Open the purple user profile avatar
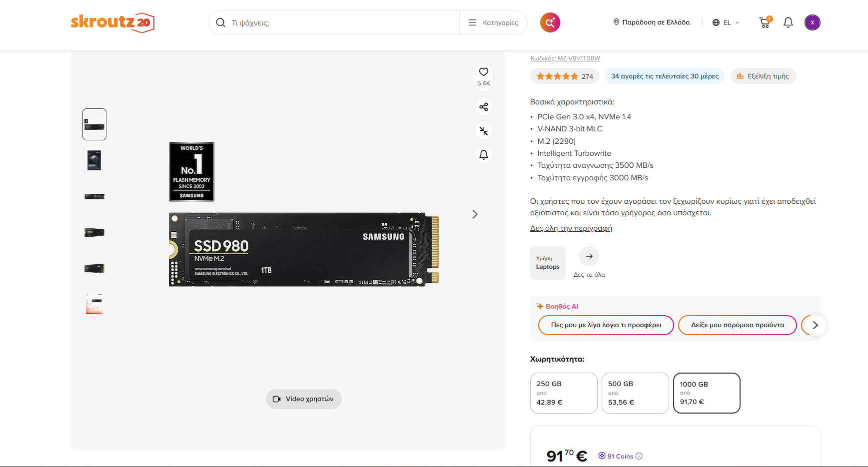The image size is (868, 467). [813, 22]
